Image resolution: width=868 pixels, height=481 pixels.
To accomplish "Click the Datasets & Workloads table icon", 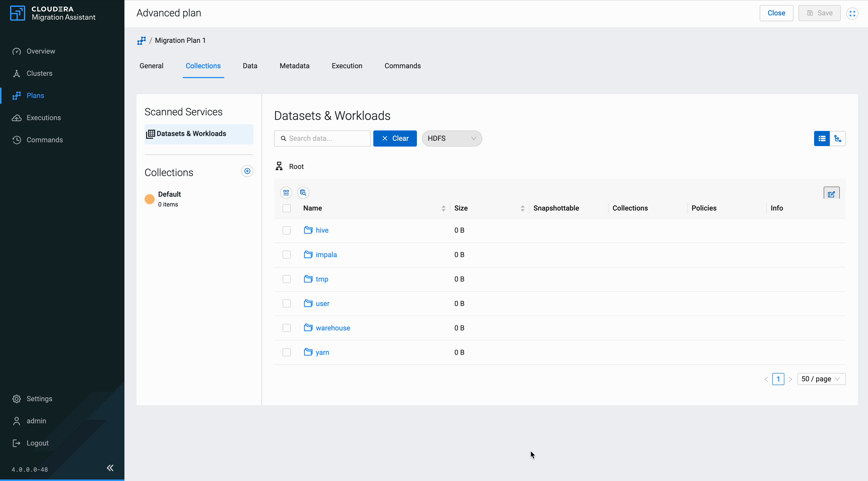I will pyautogui.click(x=150, y=134).
